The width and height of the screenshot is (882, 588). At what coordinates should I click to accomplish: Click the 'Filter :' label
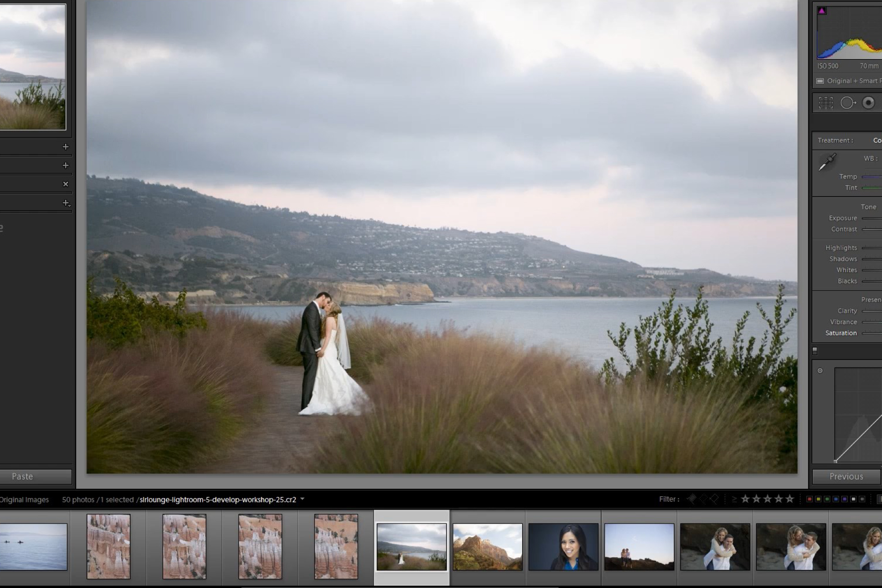click(669, 499)
